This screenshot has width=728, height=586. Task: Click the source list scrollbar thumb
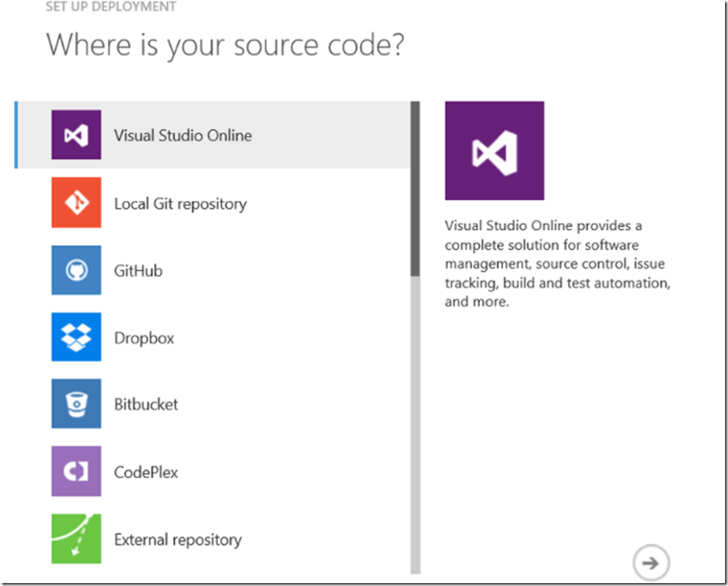click(x=415, y=189)
